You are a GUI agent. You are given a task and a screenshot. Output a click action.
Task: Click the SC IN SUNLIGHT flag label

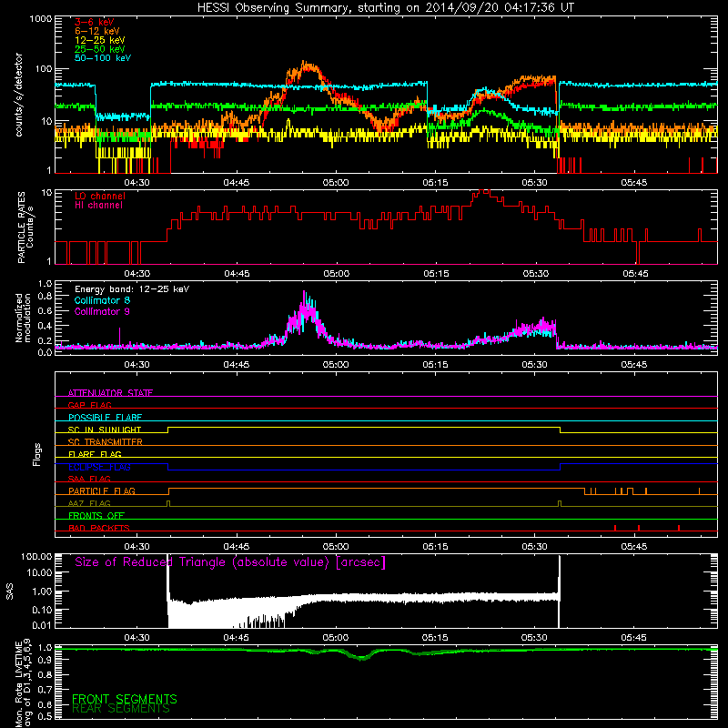tap(105, 430)
